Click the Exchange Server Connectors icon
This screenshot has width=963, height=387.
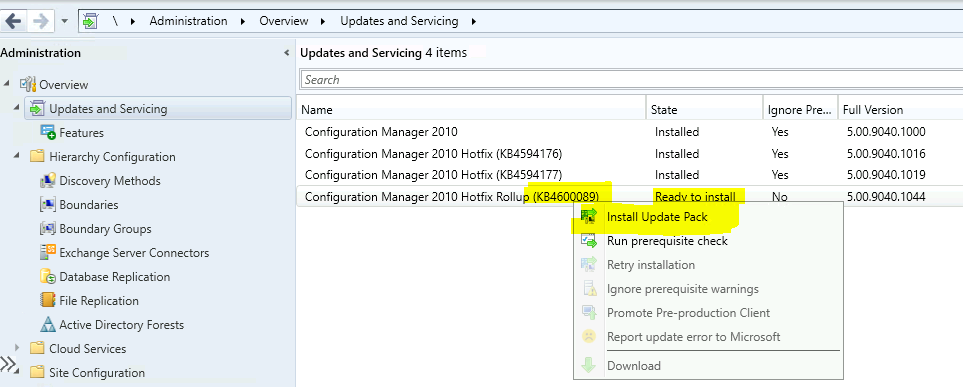click(x=48, y=252)
